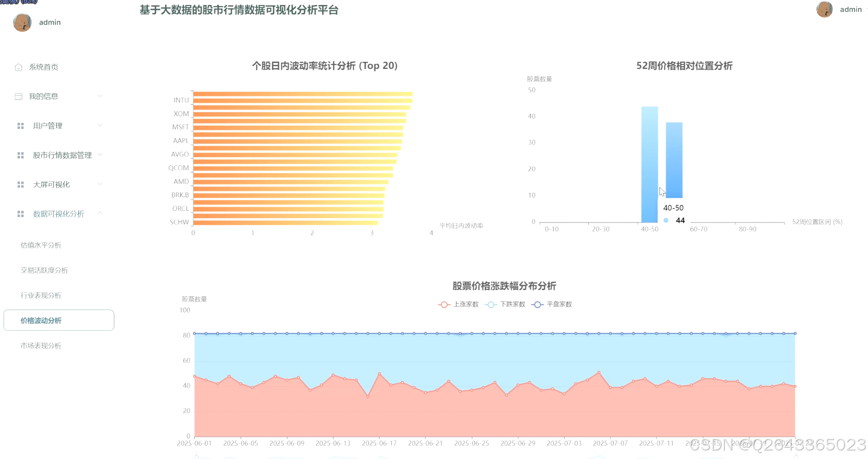Open the 行业表现分析 submenu item

coord(41,295)
